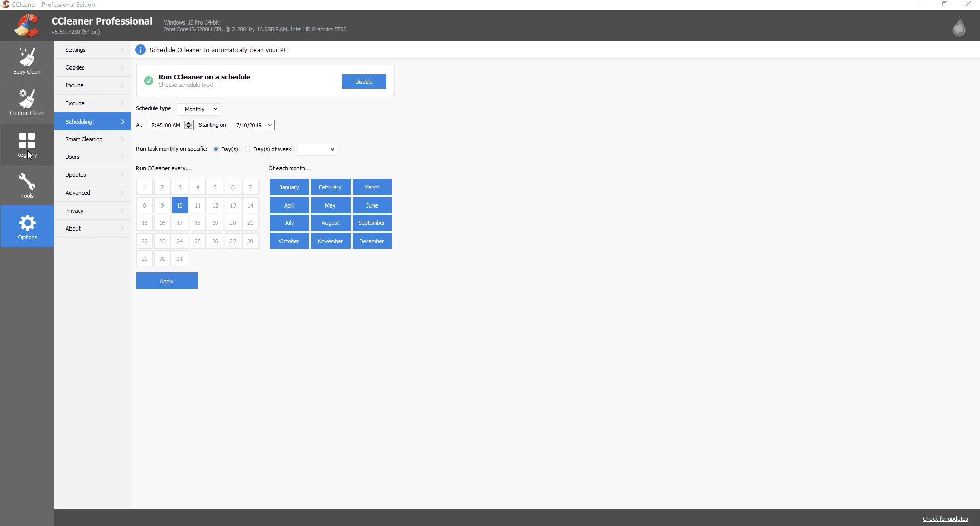
Task: Select the Day(s) radio button
Action: 216,149
